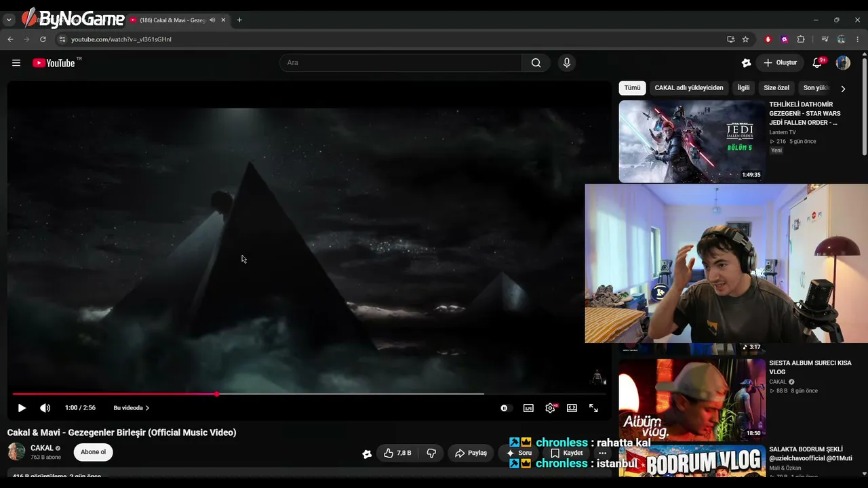The image size is (868, 488).
Task: Click the video title text
Action: click(x=122, y=432)
